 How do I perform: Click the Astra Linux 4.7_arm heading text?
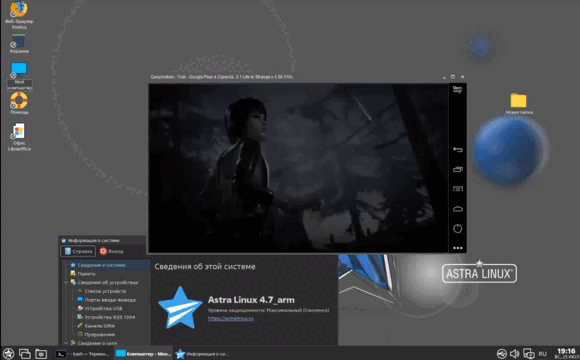(x=251, y=300)
